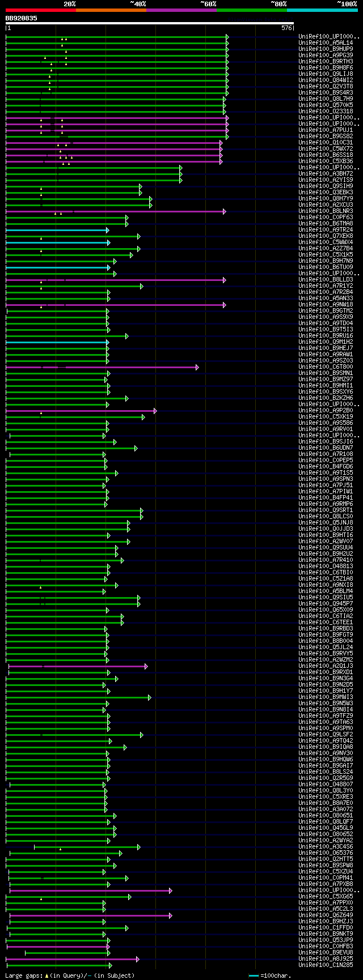Click the cyan 100char scale bar

254,975
